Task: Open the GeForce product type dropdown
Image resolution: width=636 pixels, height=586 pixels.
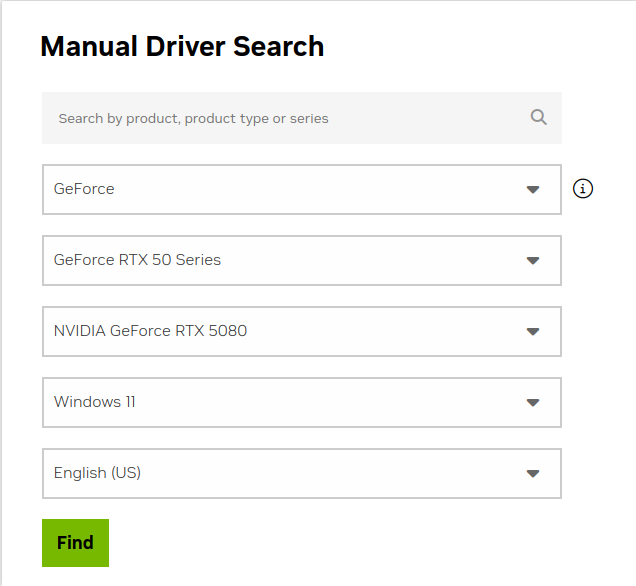Action: (x=302, y=189)
